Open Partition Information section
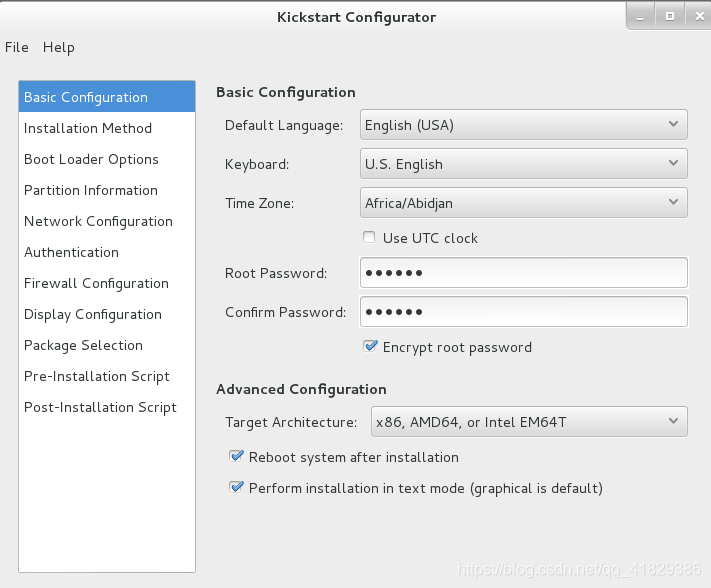Viewport: 711px width, 588px height. 91,190
